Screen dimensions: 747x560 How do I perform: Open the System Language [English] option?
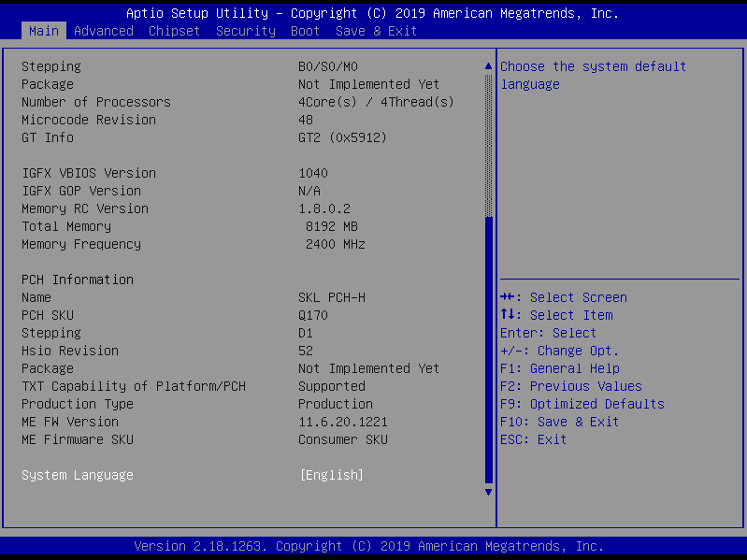pyautogui.click(x=332, y=475)
